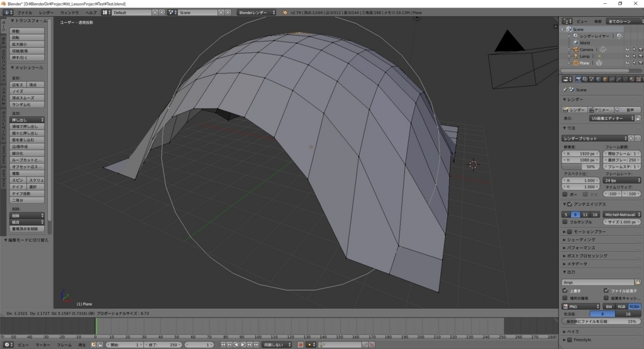Viewport: 644px width, 349px height.
Task: Disable the 上書き checkbox
Action: click(x=565, y=291)
